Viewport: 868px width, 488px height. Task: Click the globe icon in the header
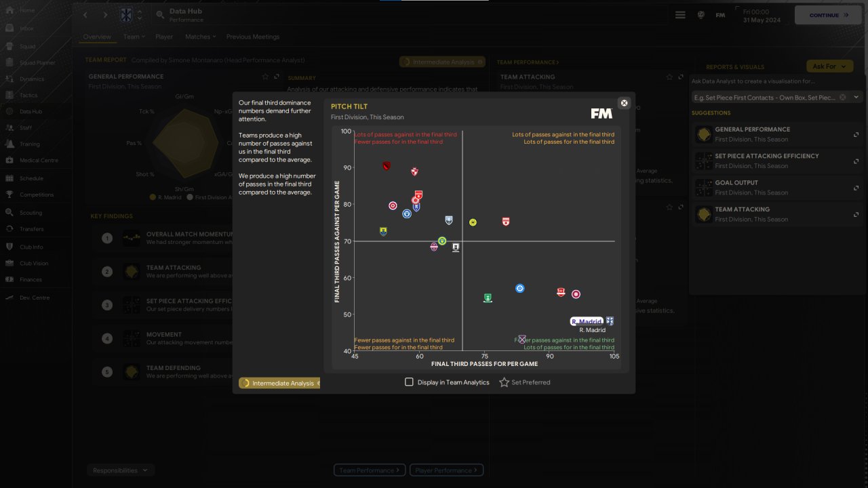(701, 15)
